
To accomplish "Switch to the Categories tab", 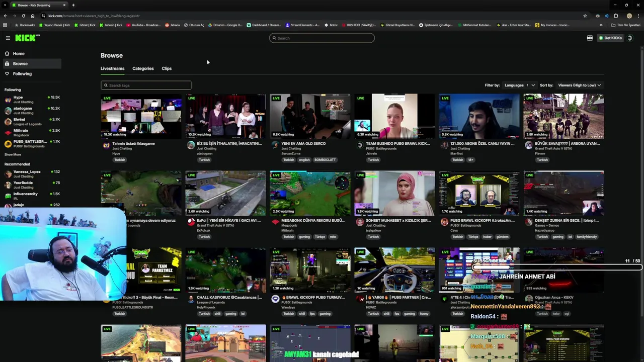I will [x=143, y=68].
